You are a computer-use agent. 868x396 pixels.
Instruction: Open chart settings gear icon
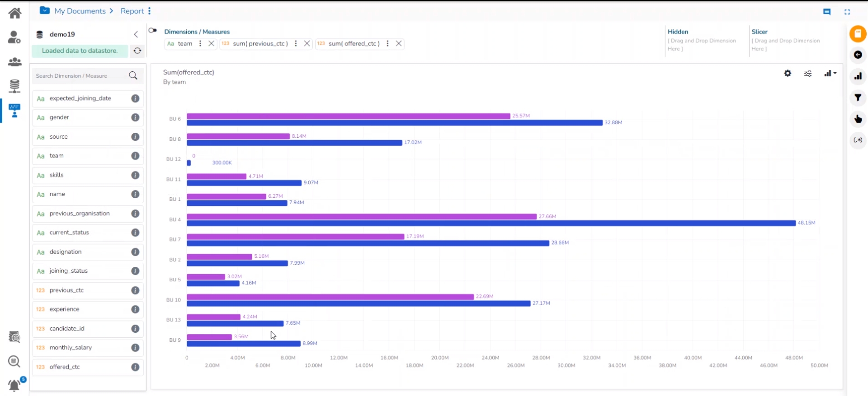coord(788,73)
